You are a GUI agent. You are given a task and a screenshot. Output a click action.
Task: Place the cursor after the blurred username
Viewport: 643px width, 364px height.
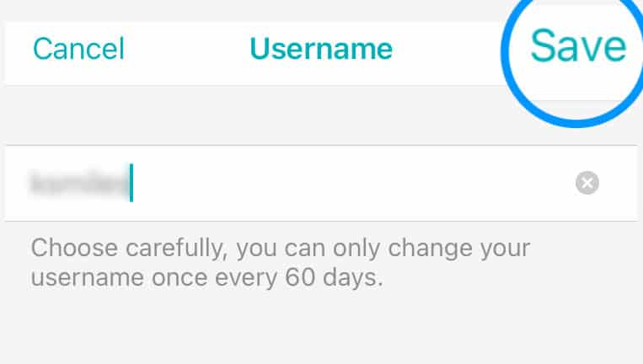pyautogui.click(x=133, y=183)
